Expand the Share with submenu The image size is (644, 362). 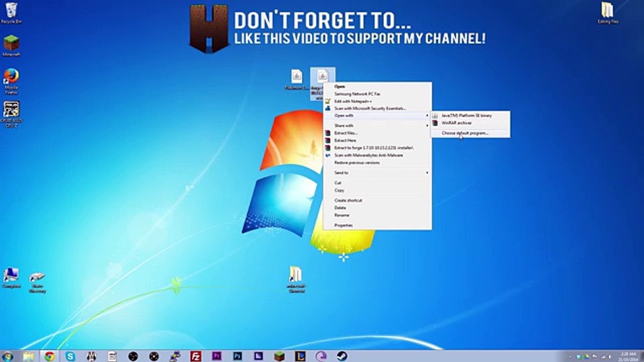377,126
